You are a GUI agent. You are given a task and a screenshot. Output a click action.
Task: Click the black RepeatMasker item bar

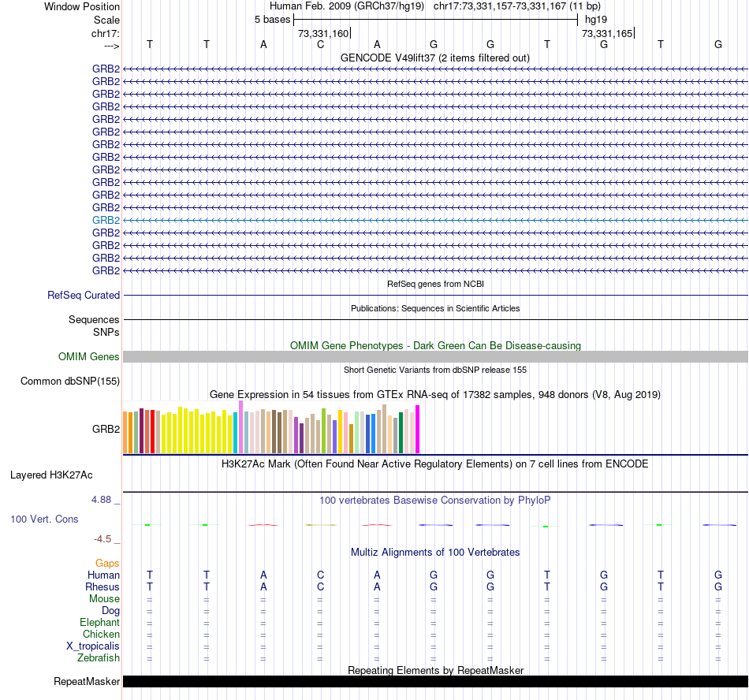pyautogui.click(x=435, y=681)
